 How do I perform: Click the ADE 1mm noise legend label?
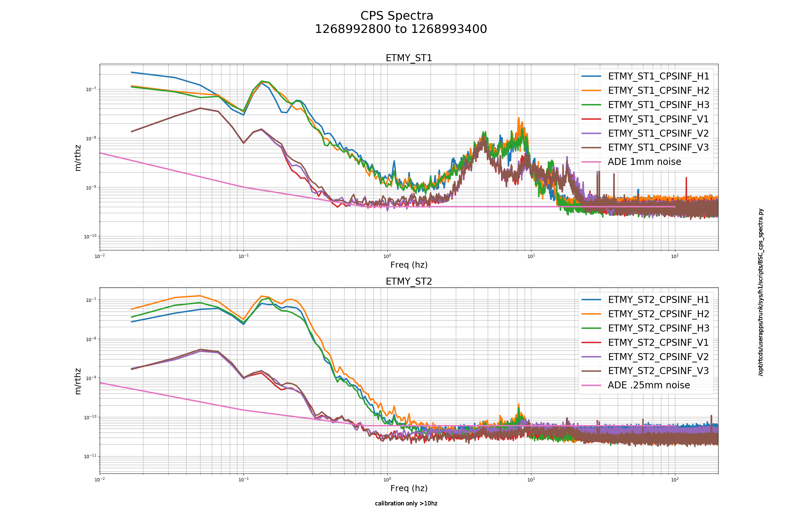click(644, 162)
